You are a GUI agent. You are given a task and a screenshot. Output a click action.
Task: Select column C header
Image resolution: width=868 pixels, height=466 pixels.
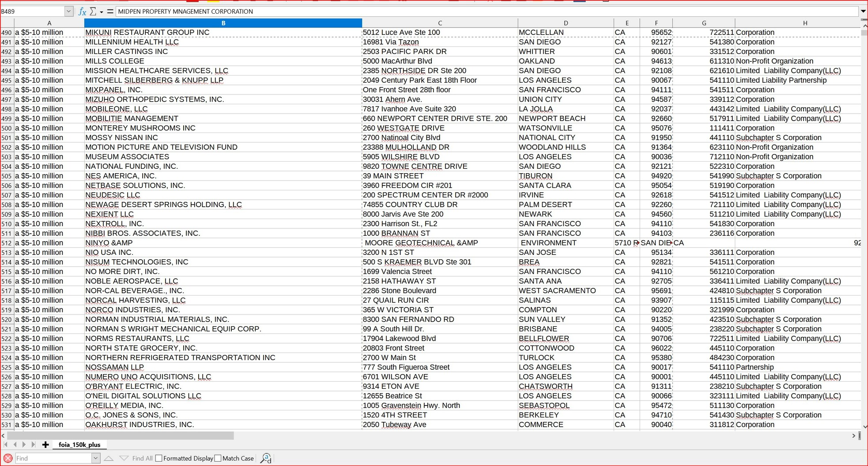(440, 23)
